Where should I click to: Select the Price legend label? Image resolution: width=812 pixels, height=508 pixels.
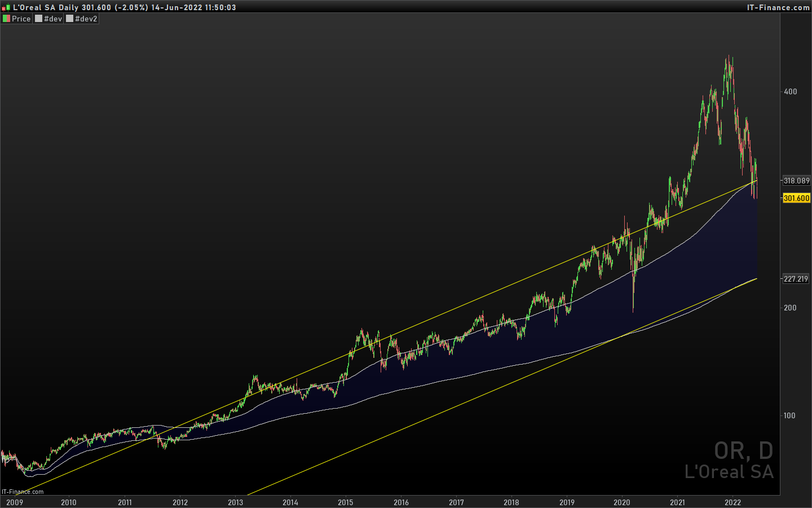pyautogui.click(x=21, y=19)
